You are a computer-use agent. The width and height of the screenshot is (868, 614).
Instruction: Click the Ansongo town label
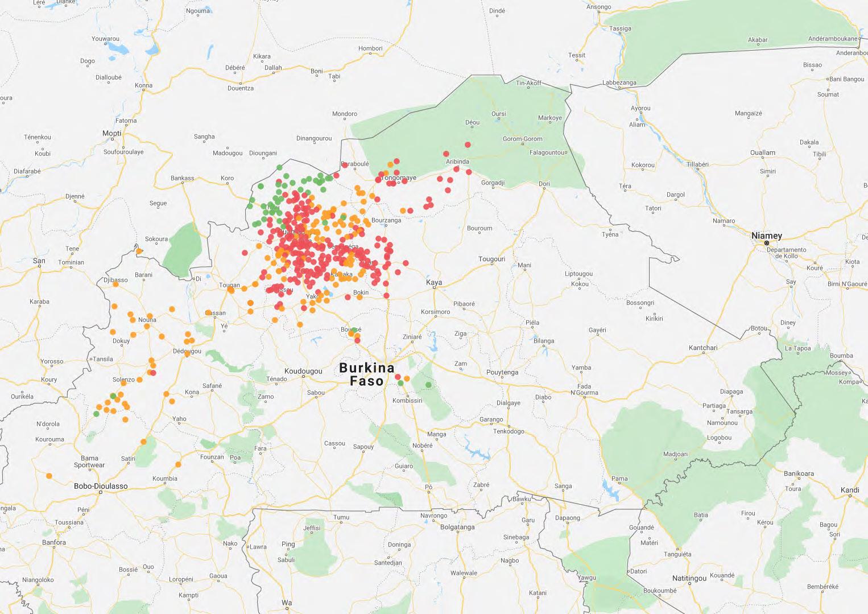pos(598,7)
